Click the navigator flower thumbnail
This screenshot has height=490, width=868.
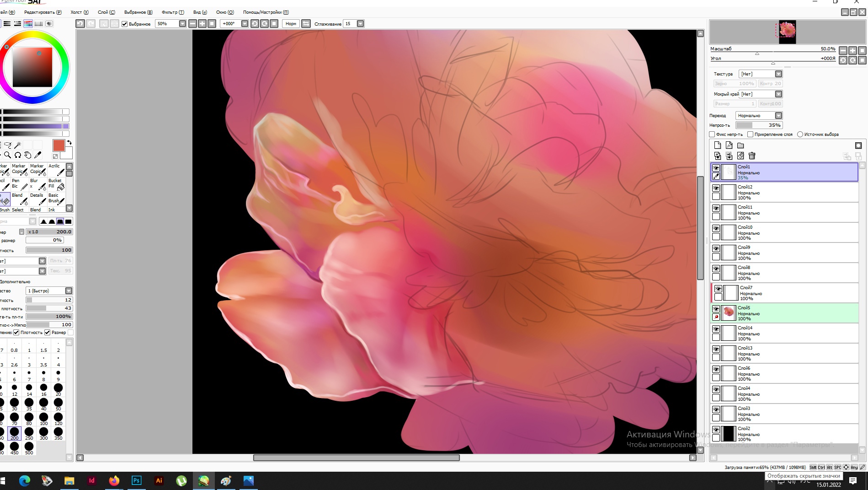point(787,32)
